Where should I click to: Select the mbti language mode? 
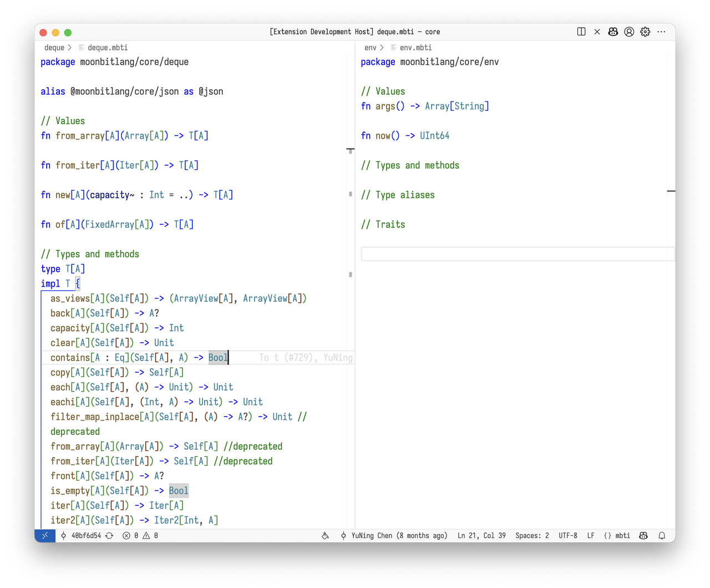coord(617,535)
